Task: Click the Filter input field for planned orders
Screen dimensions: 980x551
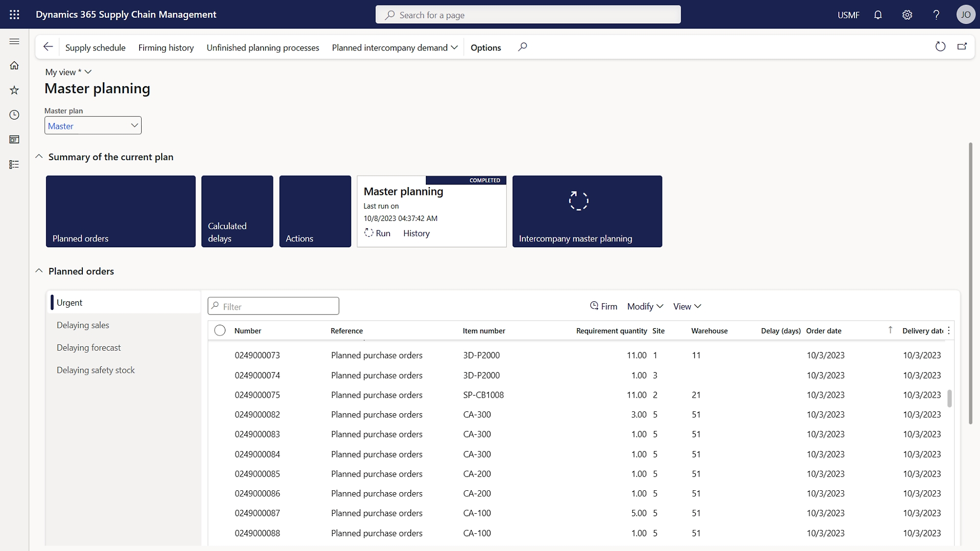Action: click(x=273, y=306)
